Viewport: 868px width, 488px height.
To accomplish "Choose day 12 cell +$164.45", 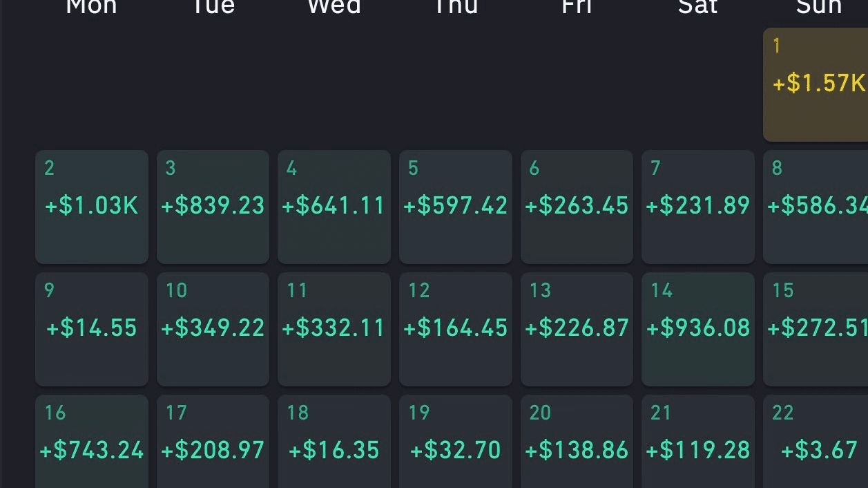I will click(x=456, y=329).
